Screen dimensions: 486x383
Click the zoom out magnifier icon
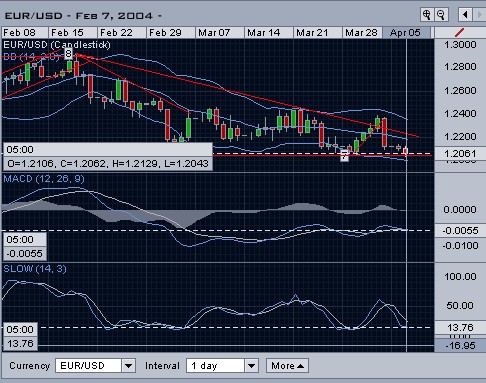coord(441,15)
